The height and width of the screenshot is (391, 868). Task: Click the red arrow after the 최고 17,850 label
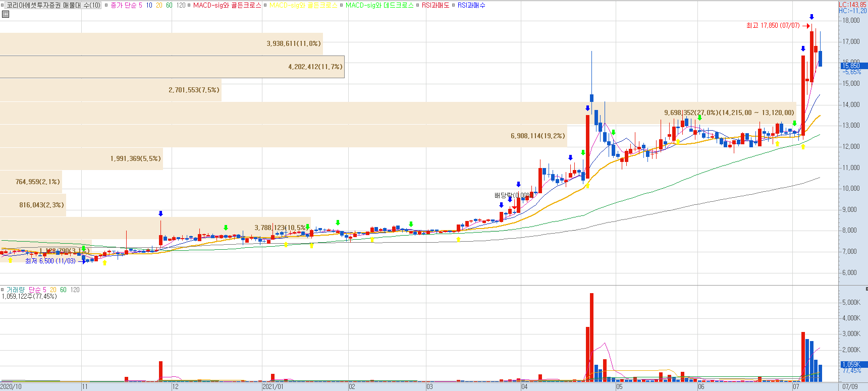(806, 26)
